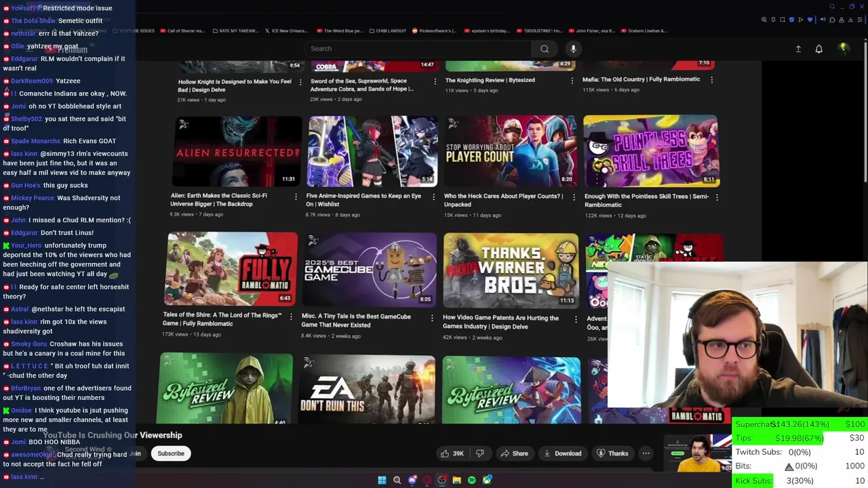Screen dimensions: 868x488
Task: Toggle dislike thumbs-down button
Action: (x=479, y=453)
